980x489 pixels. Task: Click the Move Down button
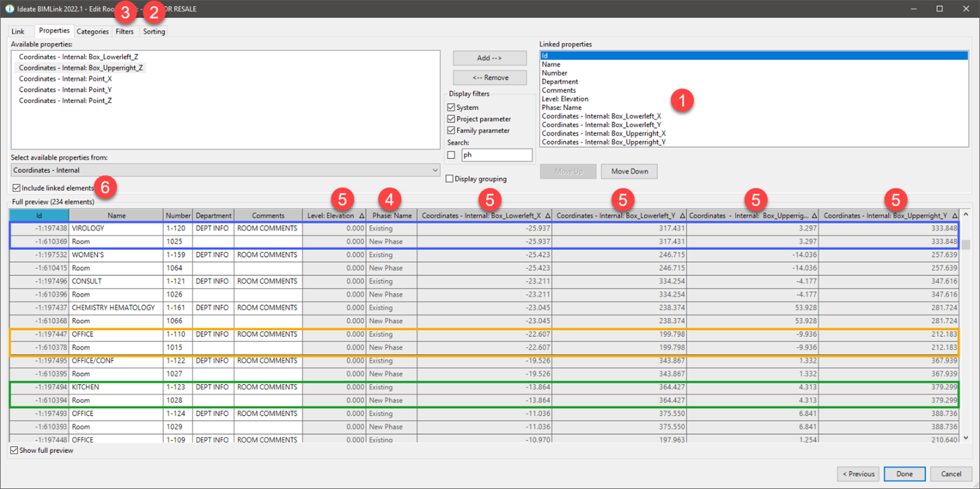coord(629,172)
